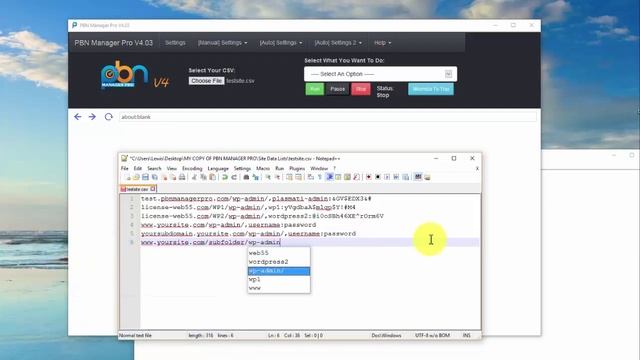Choose highlighted 'wp-admin/' autocomplete entry
The height and width of the screenshot is (360, 640).
point(279,271)
